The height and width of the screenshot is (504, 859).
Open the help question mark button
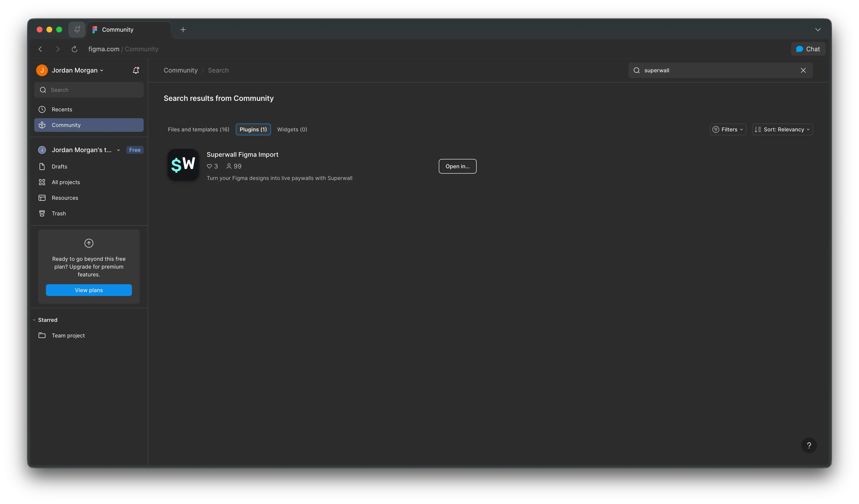[809, 445]
